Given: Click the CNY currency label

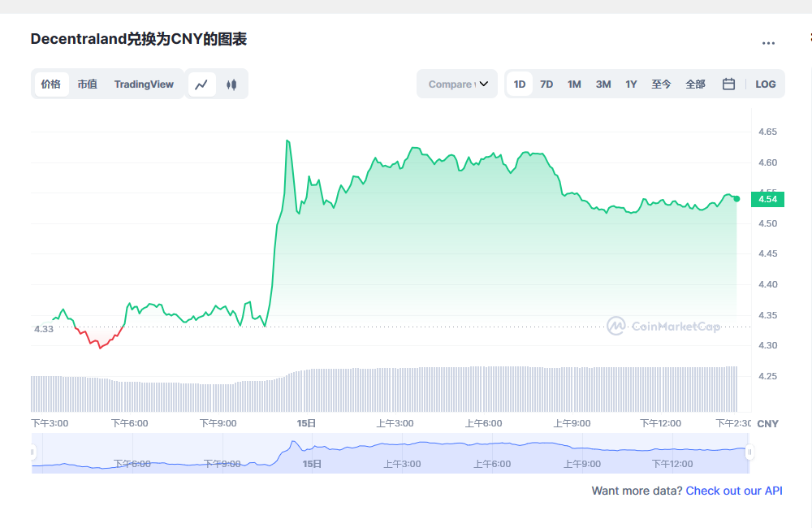Looking at the screenshot, I should click(767, 424).
